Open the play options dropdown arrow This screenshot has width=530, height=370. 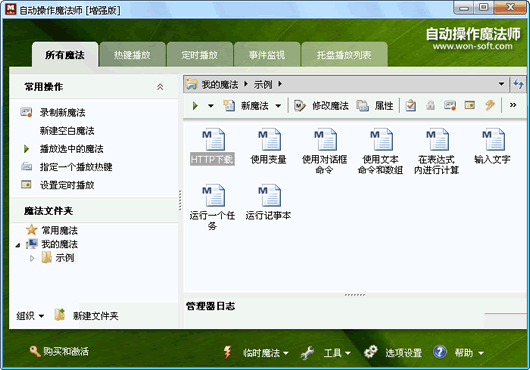tap(211, 106)
